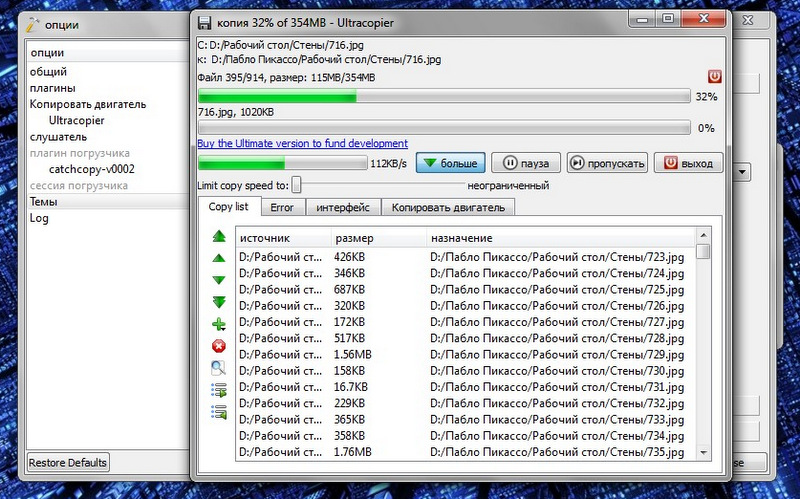Select row with destination 723.jpg
800x499 pixels.
click(x=466, y=257)
